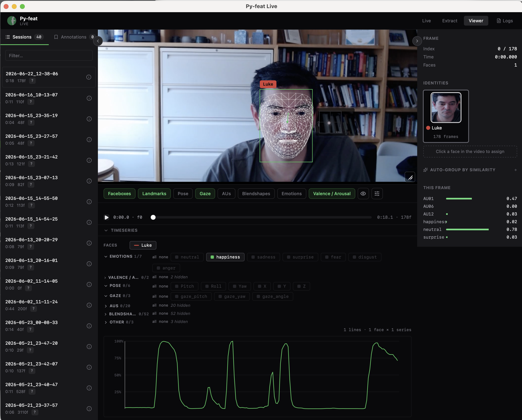
Task: Click the video resize handle icon
Action: pyautogui.click(x=410, y=177)
